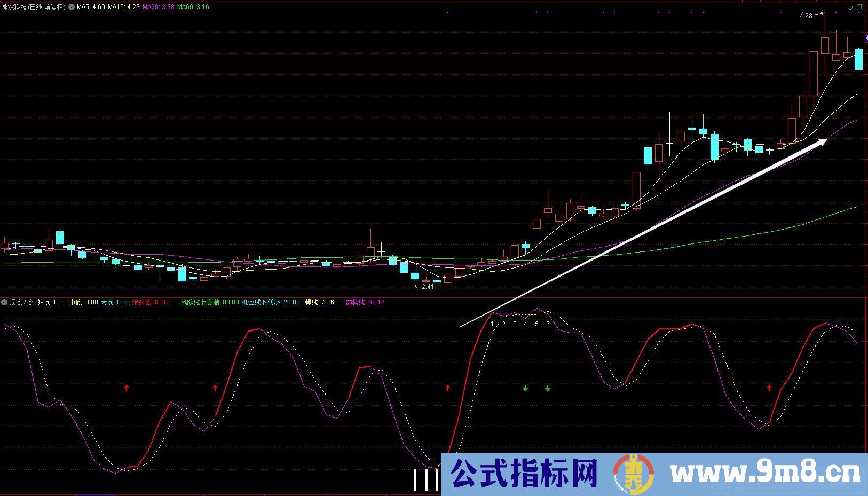Click the 趋势线 magenta legend value
868x496 pixels.
pos(365,302)
